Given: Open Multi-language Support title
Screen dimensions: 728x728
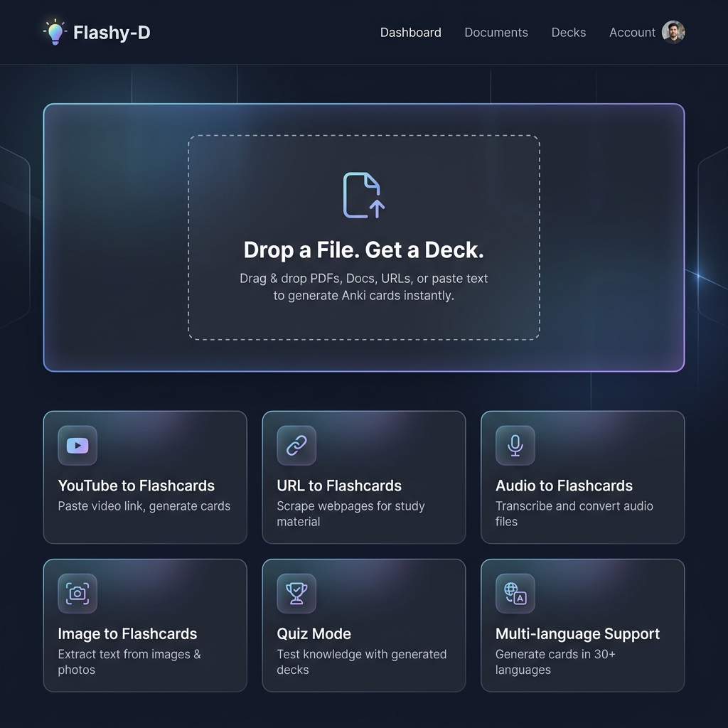Looking at the screenshot, I should (577, 633).
